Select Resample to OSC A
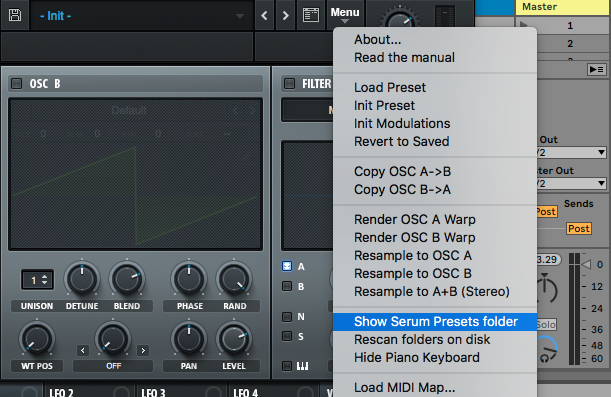Viewport: 611px width, 397px height. (x=435, y=255)
